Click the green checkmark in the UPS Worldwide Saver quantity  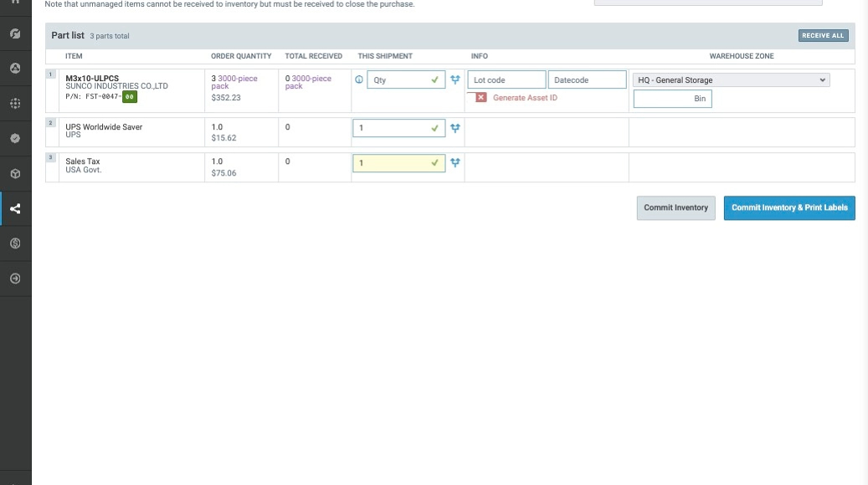coord(434,128)
